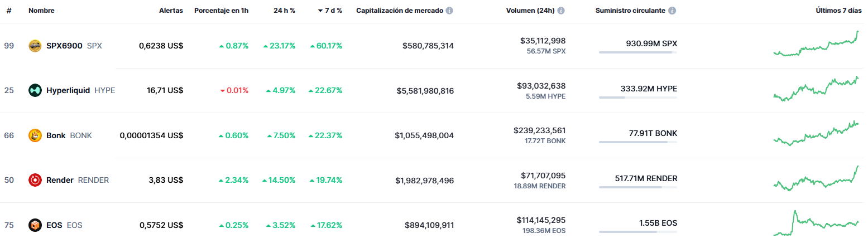This screenshot has height=248, width=868.
Task: Sort by the # rank column header
Action: coord(9,11)
